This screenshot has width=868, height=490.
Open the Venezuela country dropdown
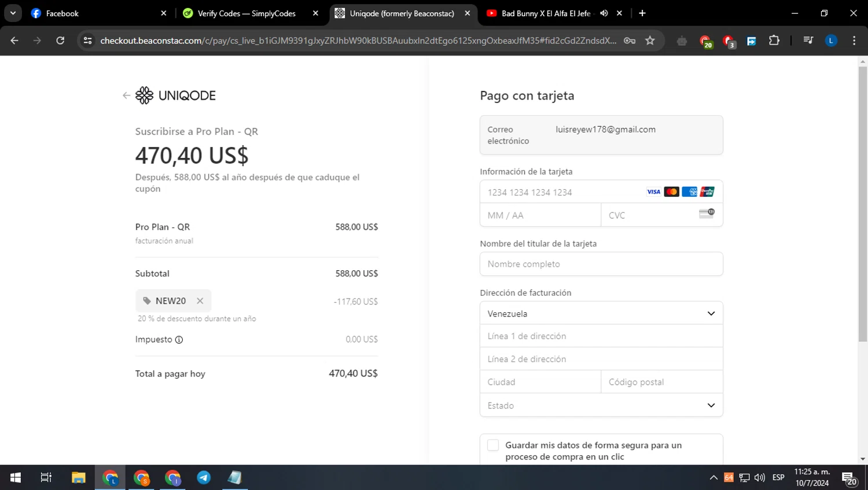click(x=601, y=314)
